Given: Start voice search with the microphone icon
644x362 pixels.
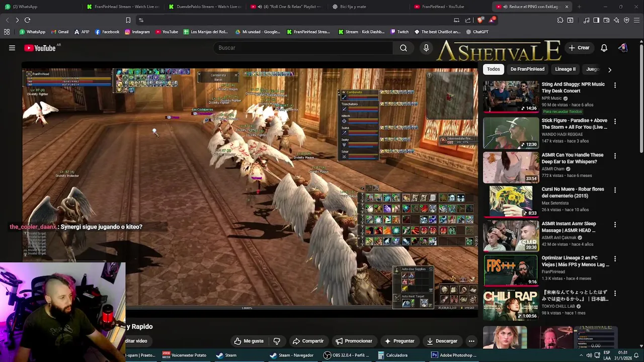Looking at the screenshot, I should 426,48.
